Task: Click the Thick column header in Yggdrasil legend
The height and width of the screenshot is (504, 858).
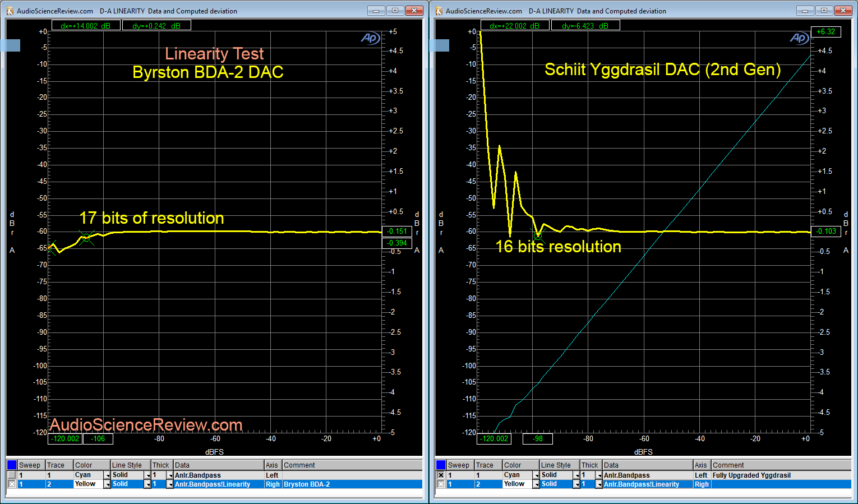Action: pos(591,465)
